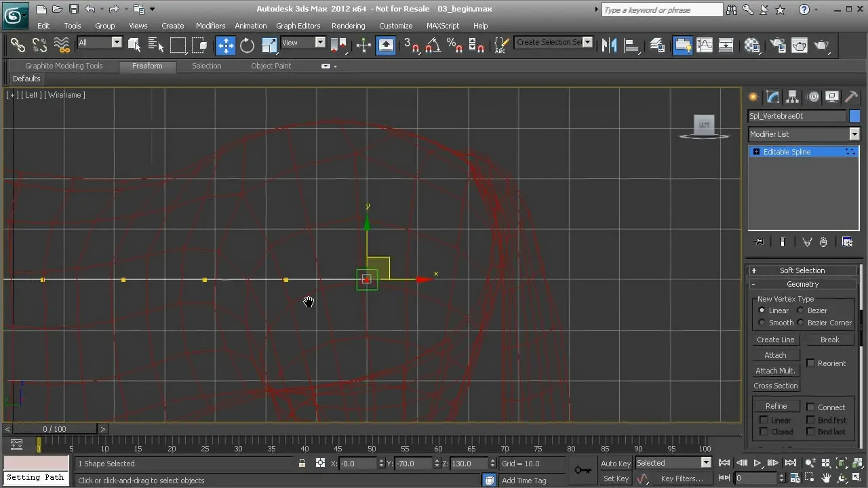The width and height of the screenshot is (868, 488).
Task: Enable the Bind last checkbox
Action: (810, 432)
